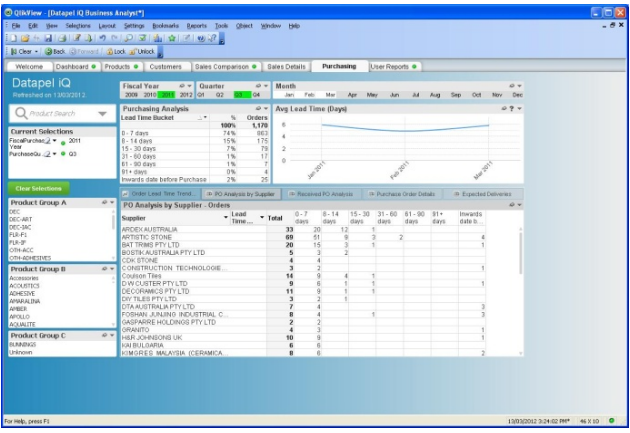Click the Add Bookmark star icon
The width and height of the screenshot is (630, 433).
pyautogui.click(x=172, y=38)
